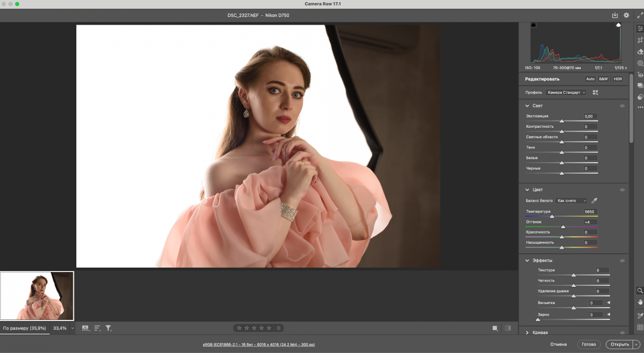Image resolution: width=644 pixels, height=353 pixels.
Task: Open the Профиль Камера Стандарт dropdown
Action: (566, 92)
